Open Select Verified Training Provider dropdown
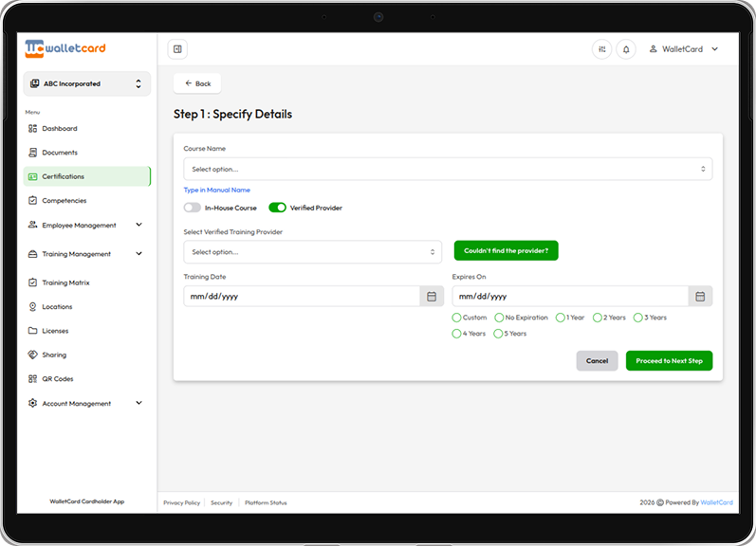 (x=312, y=252)
